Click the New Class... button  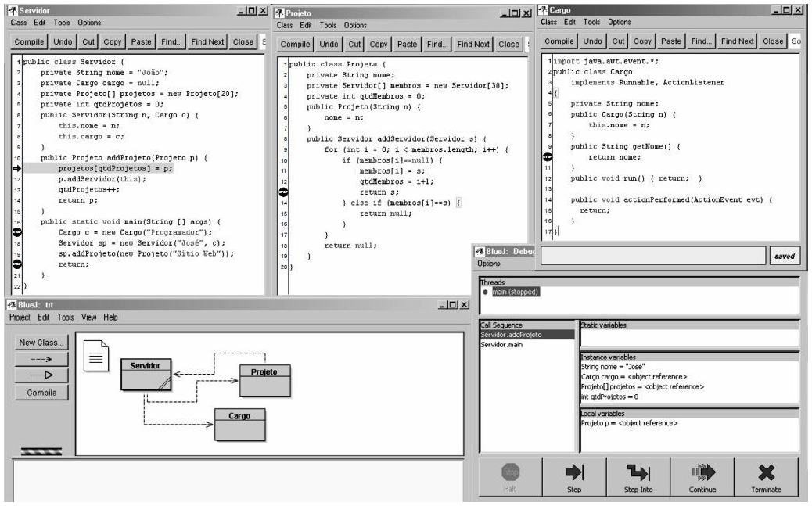[41, 343]
